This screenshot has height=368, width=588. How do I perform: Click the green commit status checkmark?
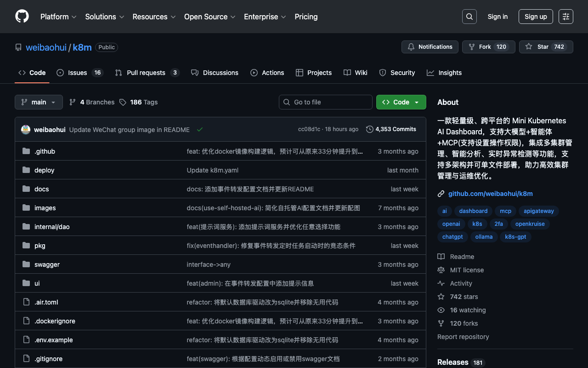coord(200,130)
